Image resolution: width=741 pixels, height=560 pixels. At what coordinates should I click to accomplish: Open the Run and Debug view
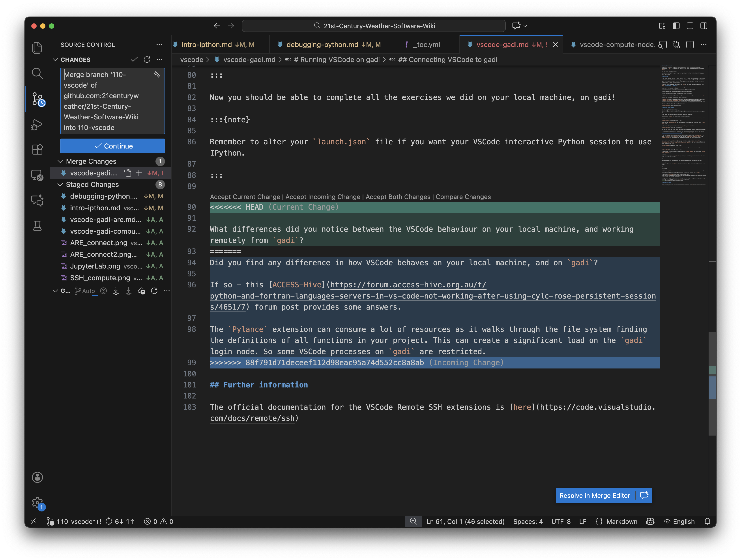pos(37,124)
